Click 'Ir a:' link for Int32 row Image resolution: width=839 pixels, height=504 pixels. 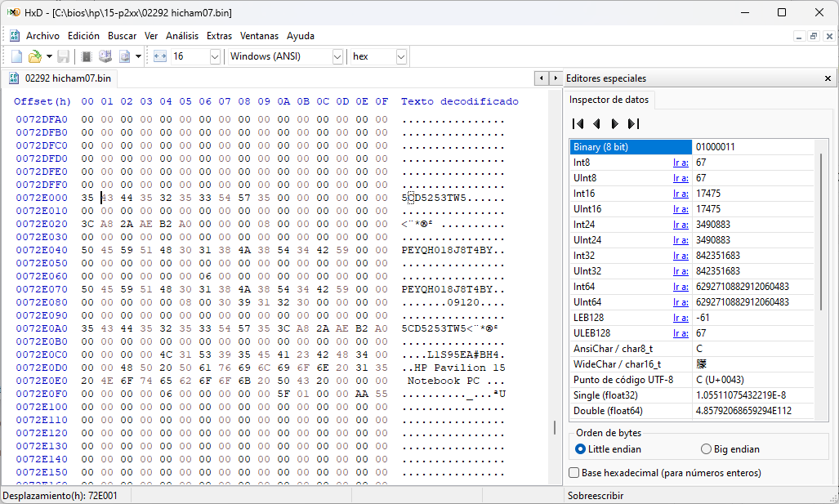(680, 256)
